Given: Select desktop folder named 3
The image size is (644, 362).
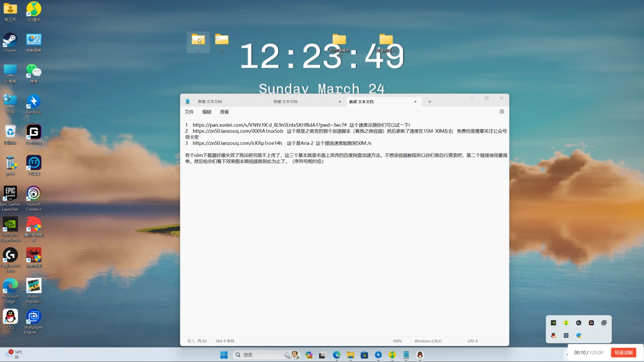Looking at the screenshot, I should [x=222, y=43].
